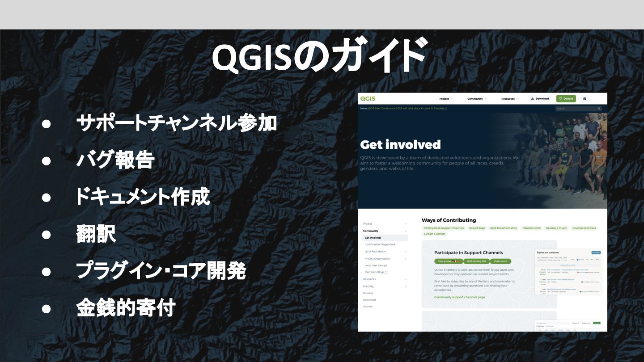This screenshot has height=362, width=644.
Task: Click the 金銭的寄付 bullet text
Action: (x=126, y=308)
